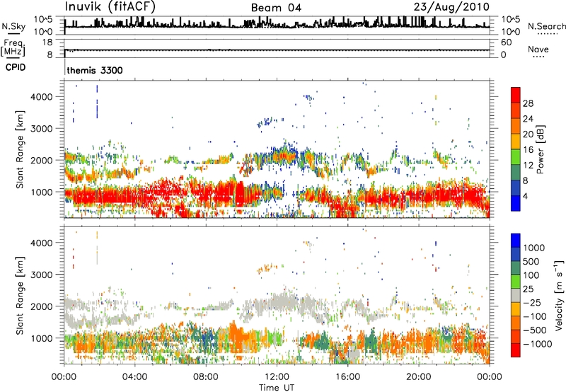The height and width of the screenshot is (392, 566).
Task: Click the "Inuvik (fitACF)" radar title
Action: [x=110, y=7]
